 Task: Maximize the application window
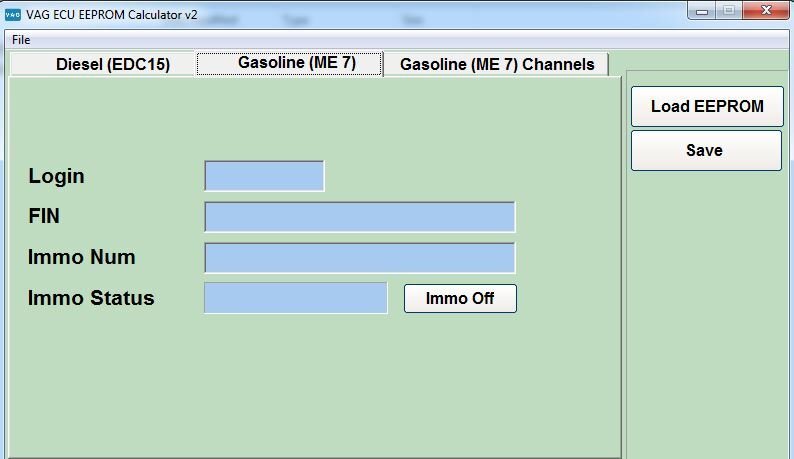tap(729, 11)
